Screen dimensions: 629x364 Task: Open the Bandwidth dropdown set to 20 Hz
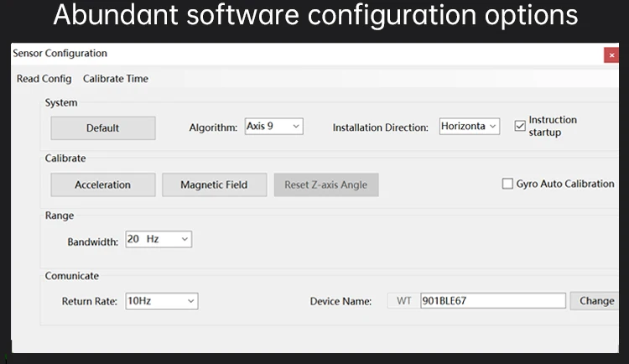coord(159,239)
